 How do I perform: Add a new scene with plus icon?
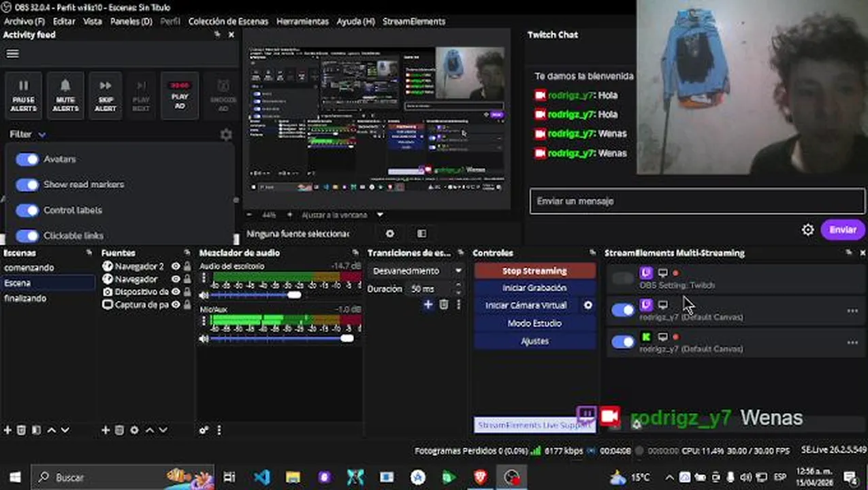[x=8, y=430]
